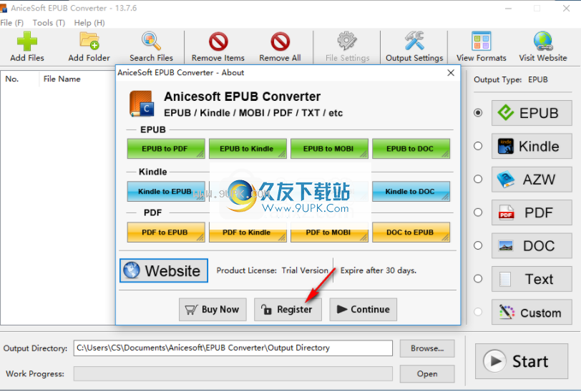The width and height of the screenshot is (581, 392).
Task: Click the Add Files green plus icon
Action: click(27, 41)
